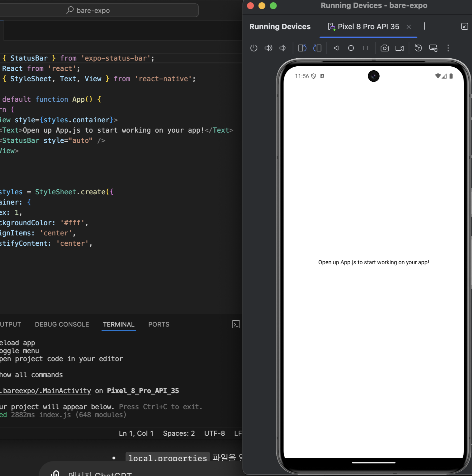The image size is (476, 476).
Task: Rotate the device right icon
Action: (317, 48)
